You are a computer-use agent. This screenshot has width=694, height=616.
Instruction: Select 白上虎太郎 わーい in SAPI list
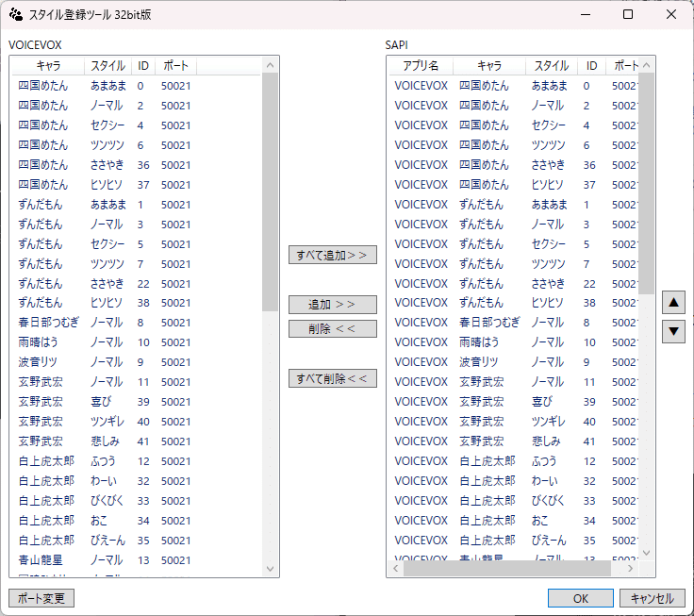click(514, 481)
